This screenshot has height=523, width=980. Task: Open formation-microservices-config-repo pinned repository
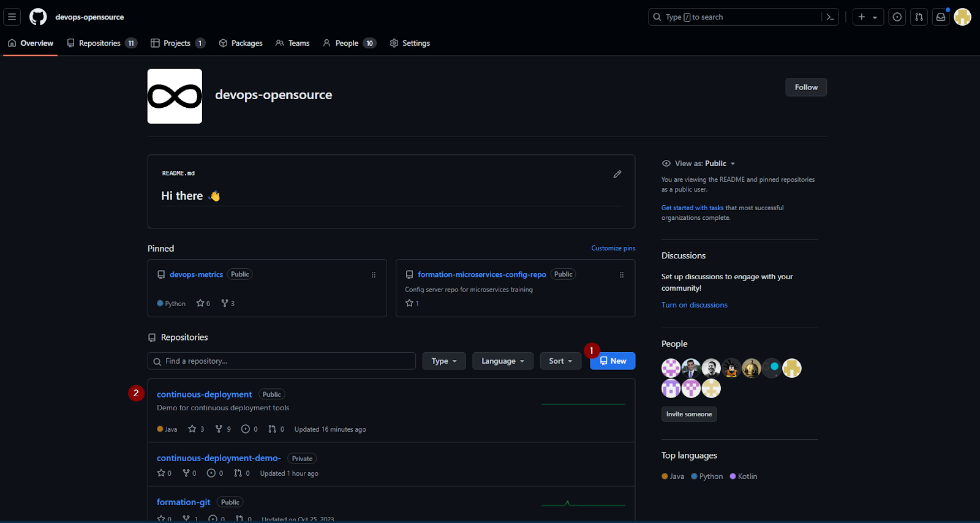[x=482, y=274]
